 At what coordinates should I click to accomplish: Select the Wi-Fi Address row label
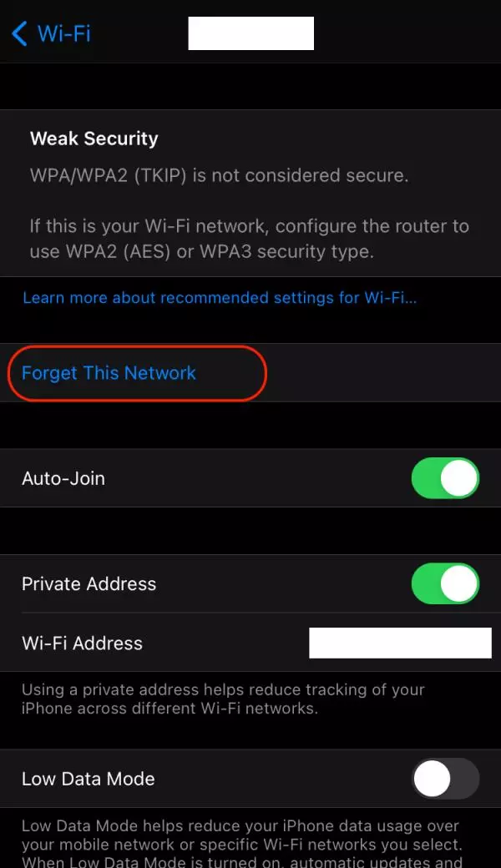click(x=83, y=643)
